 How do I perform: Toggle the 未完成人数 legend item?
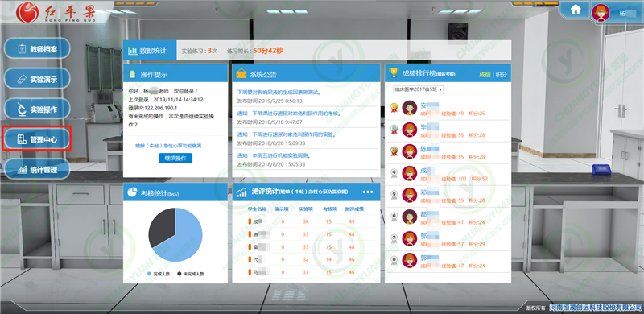click(190, 273)
